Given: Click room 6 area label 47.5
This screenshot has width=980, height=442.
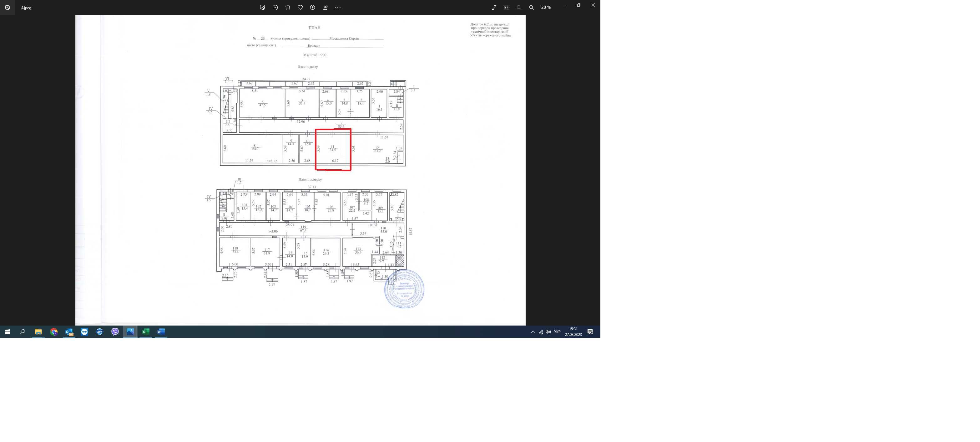Looking at the screenshot, I should (x=262, y=105).
